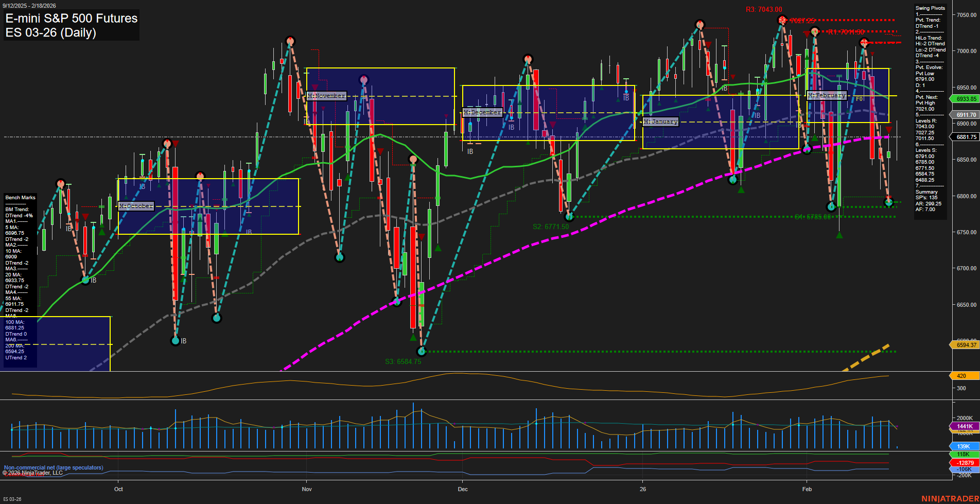Click the magenta -12879 marker on the COT axis

(x=965, y=463)
